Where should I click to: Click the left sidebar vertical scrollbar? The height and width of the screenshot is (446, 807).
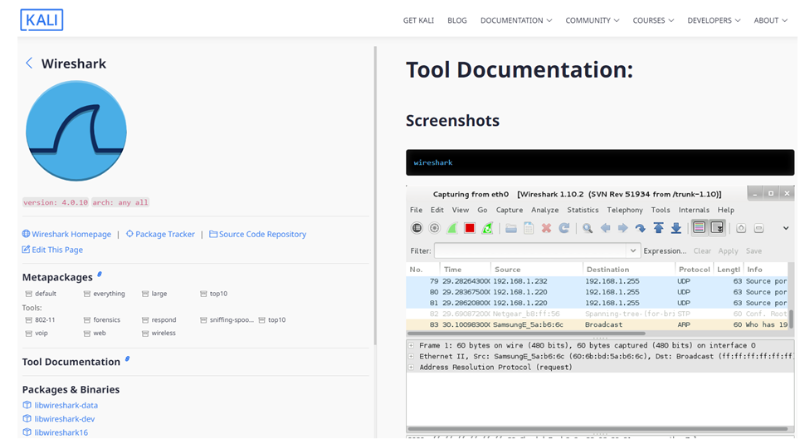pos(375,195)
